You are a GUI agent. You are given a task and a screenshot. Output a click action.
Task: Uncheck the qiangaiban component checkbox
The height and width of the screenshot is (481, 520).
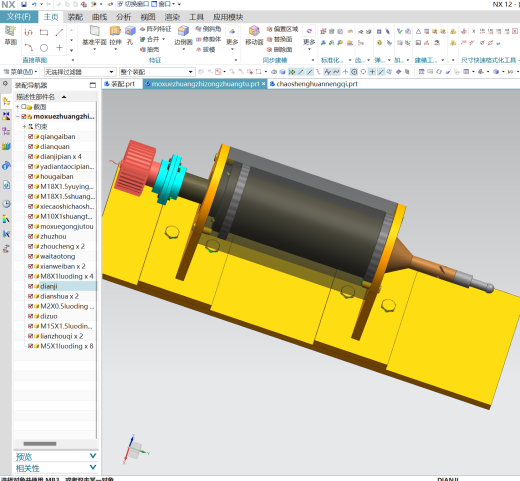click(x=30, y=137)
